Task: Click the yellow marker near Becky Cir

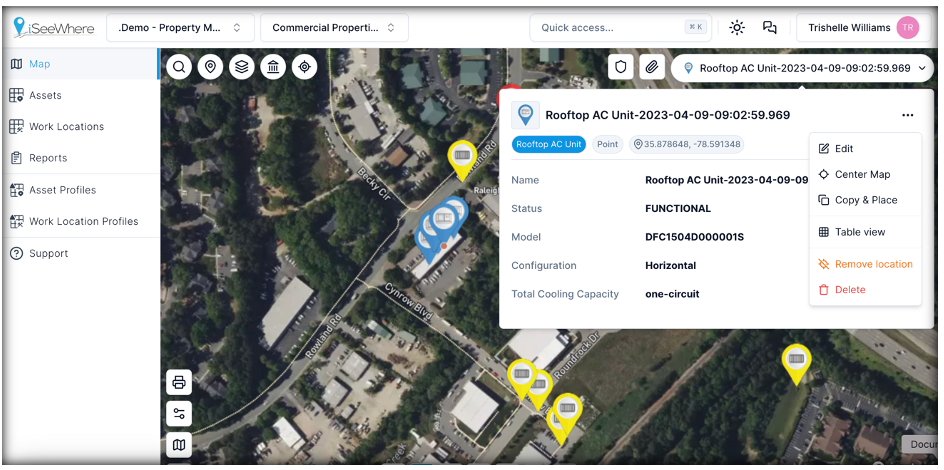Action: click(462, 159)
